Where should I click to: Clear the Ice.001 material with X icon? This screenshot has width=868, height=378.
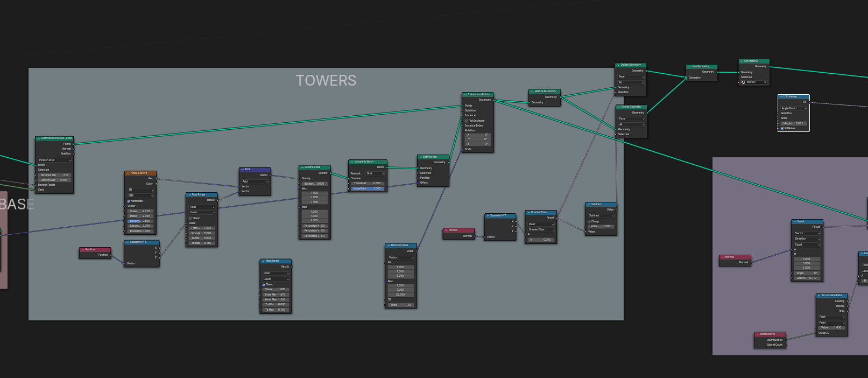[765, 82]
